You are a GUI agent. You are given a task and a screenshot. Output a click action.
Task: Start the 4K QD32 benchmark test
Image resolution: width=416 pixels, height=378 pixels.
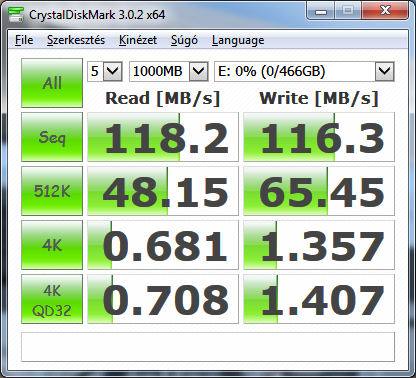52,299
